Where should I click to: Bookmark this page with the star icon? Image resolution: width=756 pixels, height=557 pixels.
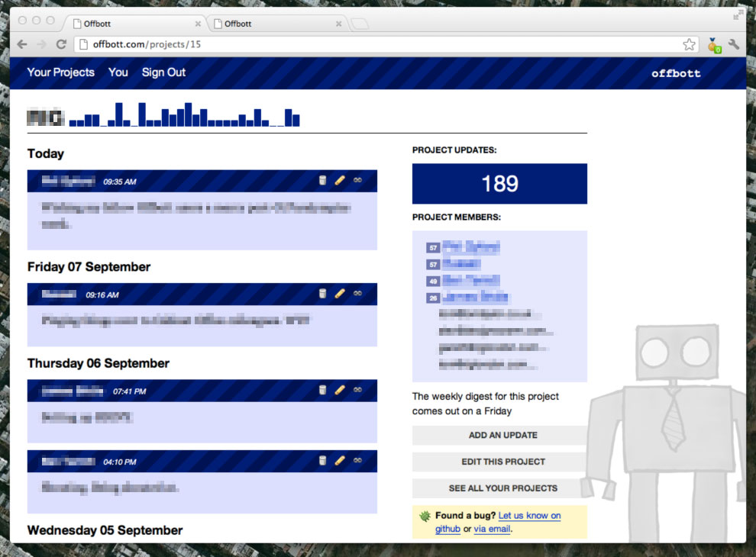tap(689, 44)
